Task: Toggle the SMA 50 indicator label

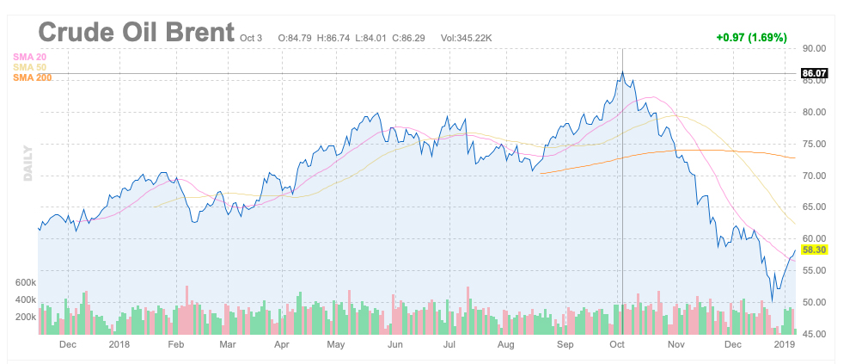Action: (x=30, y=67)
